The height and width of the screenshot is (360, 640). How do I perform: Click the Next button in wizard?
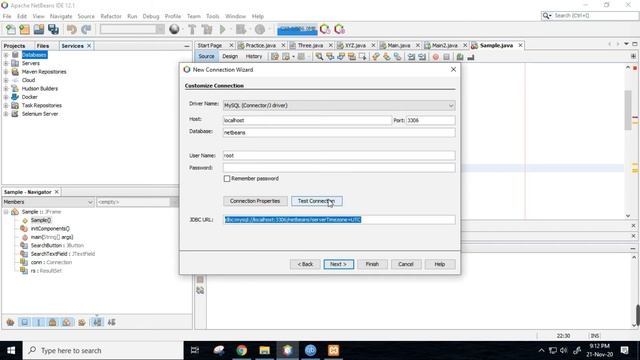(x=338, y=264)
